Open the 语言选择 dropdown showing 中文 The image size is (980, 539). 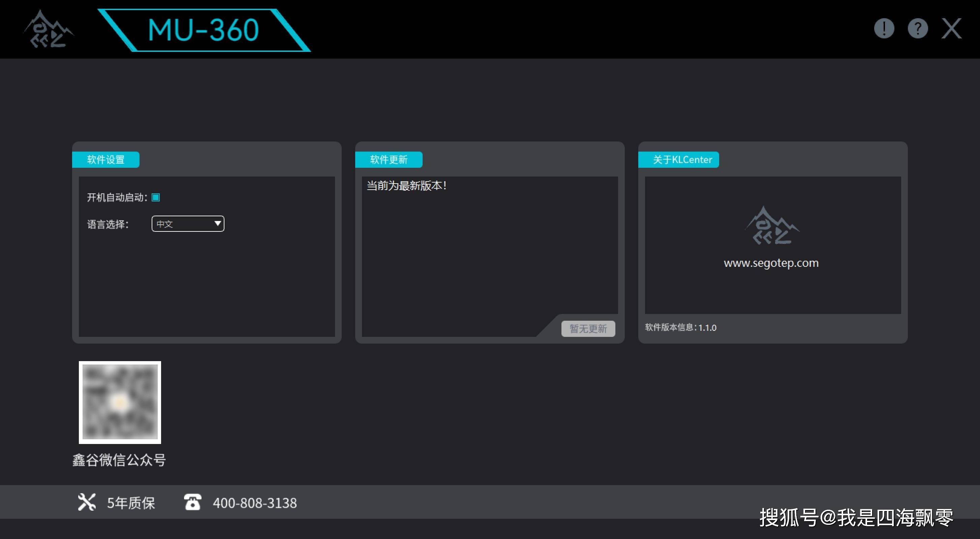tap(188, 224)
